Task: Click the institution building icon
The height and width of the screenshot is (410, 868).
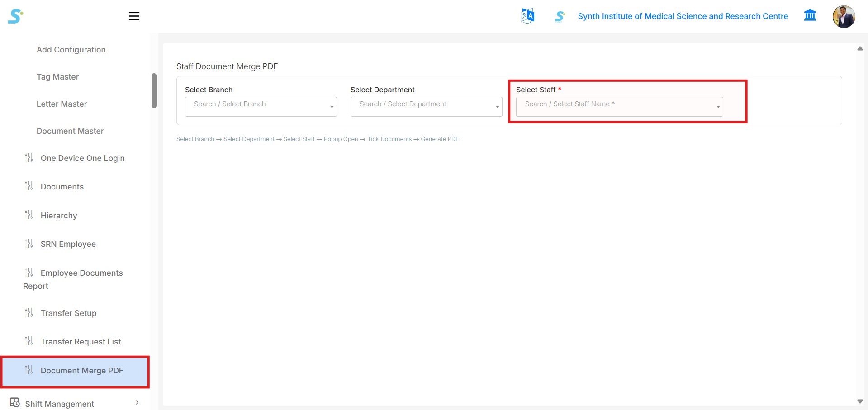Action: (x=810, y=15)
